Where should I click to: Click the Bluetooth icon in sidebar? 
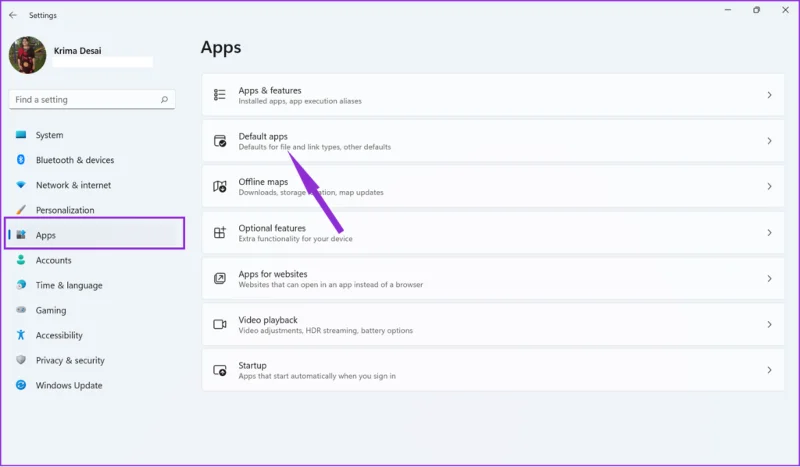click(21, 160)
